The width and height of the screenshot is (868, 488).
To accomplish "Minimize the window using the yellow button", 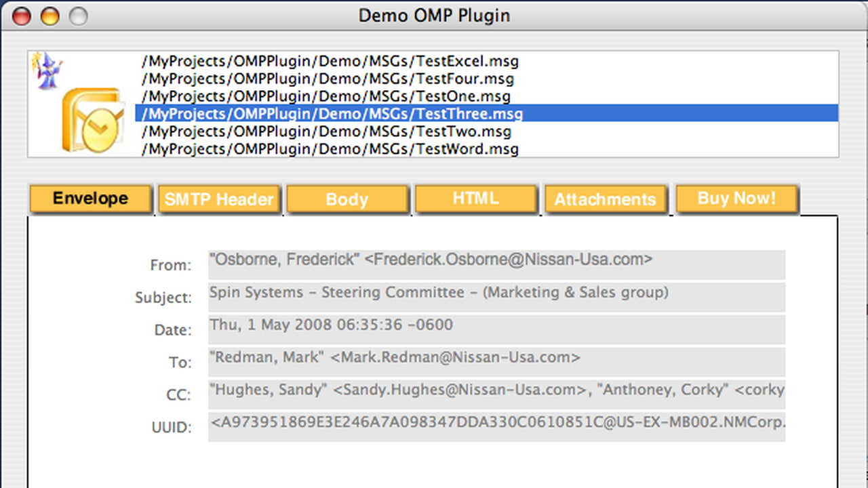I will pos(50,16).
